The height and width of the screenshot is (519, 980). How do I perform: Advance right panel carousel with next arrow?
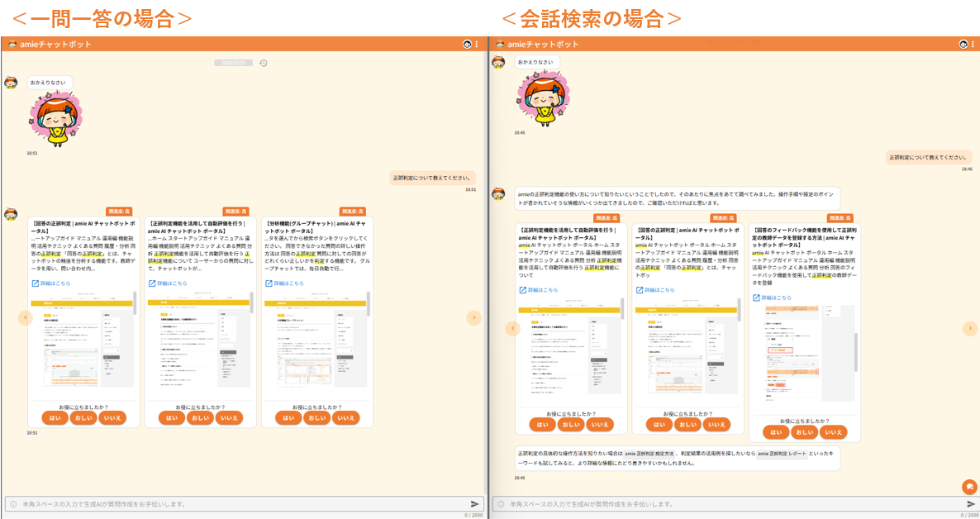click(x=969, y=328)
